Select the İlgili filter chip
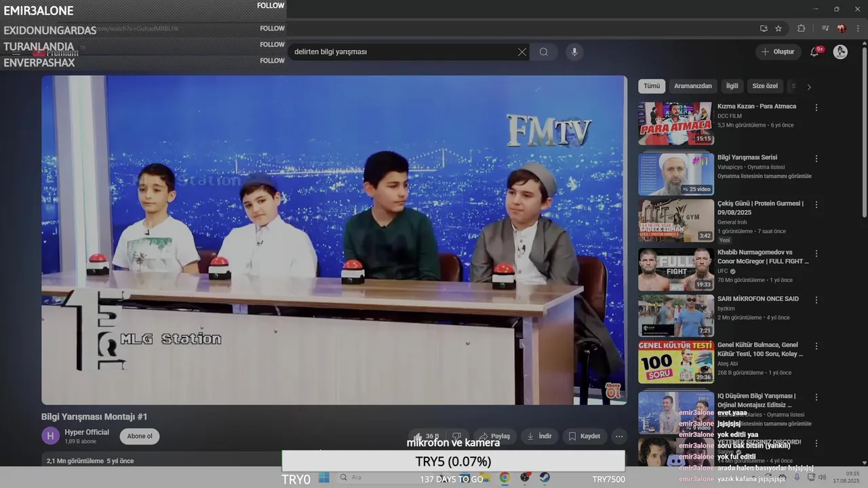The height and width of the screenshot is (488, 868). tap(732, 86)
